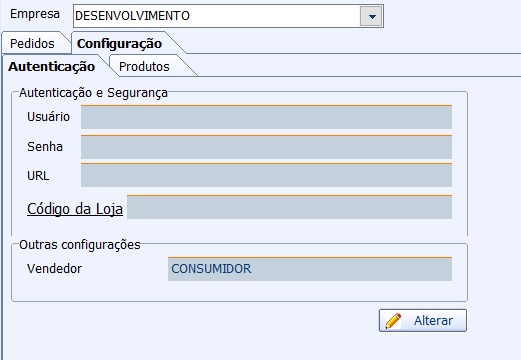
Task: Click inside the Senha field
Action: click(x=266, y=147)
